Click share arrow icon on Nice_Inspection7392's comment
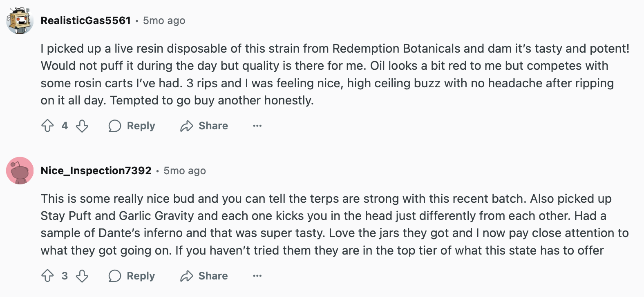 (x=187, y=276)
